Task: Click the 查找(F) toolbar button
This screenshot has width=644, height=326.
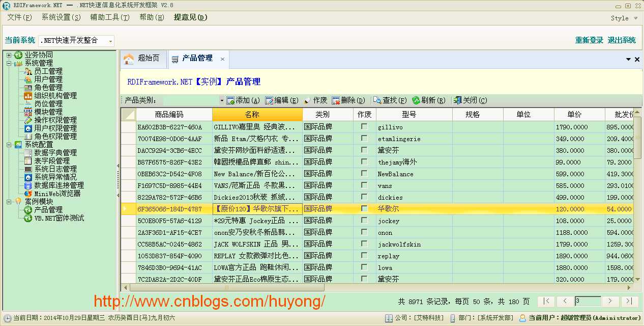Action: pyautogui.click(x=390, y=100)
